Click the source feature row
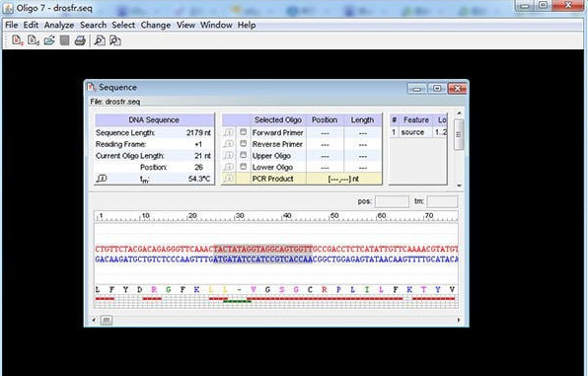 418,132
